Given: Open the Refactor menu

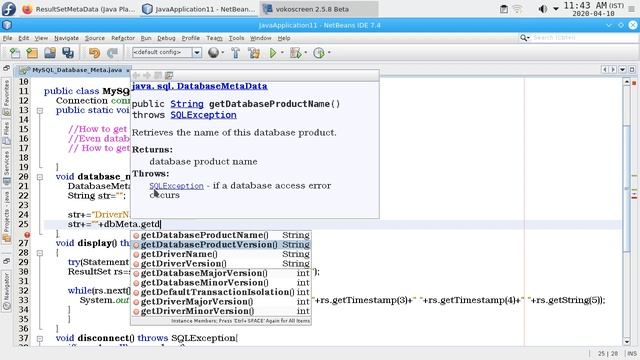Looking at the screenshot, I should point(123,38).
